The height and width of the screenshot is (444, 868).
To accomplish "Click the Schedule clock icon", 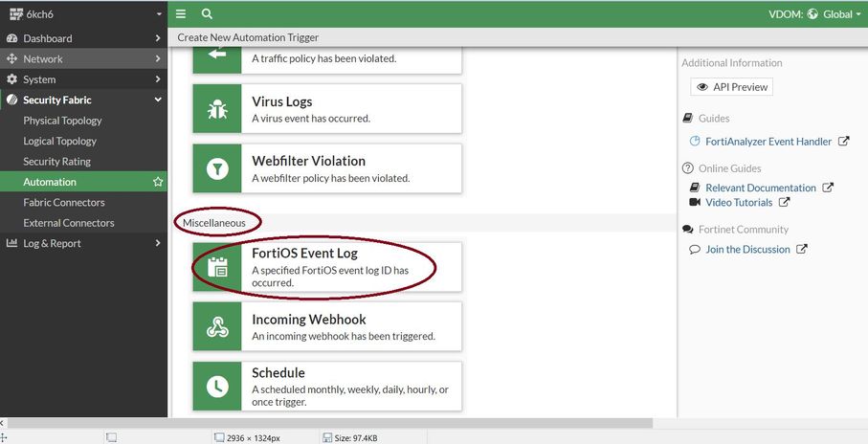I will (x=217, y=387).
